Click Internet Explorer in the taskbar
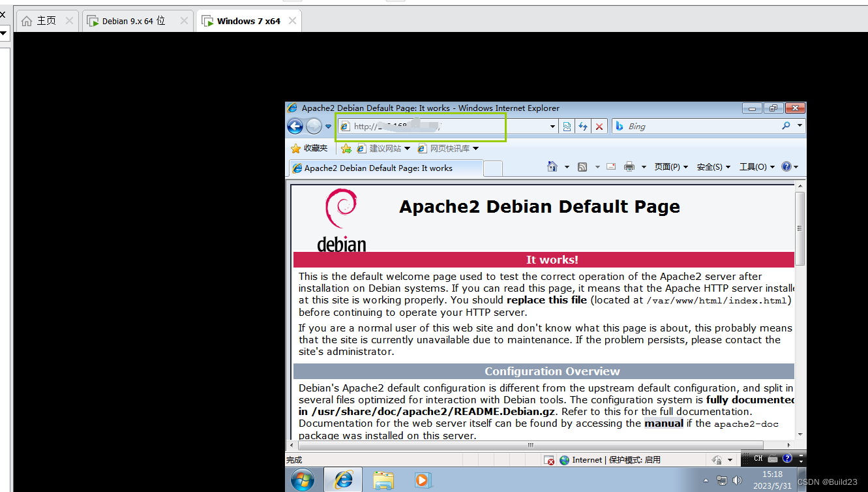The image size is (868, 492). pos(343,480)
